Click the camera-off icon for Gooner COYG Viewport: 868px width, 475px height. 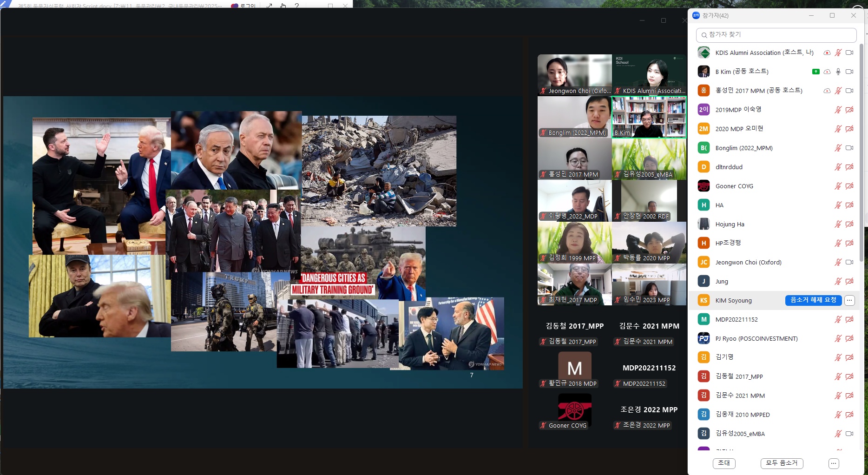(x=849, y=186)
